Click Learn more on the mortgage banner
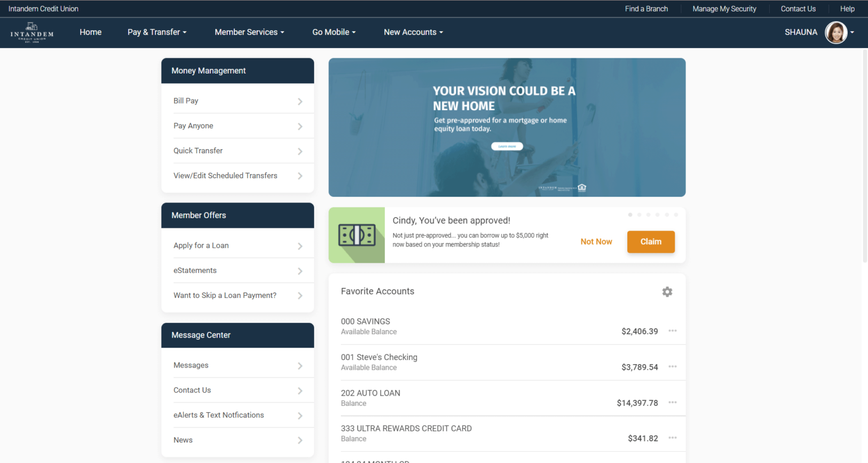Viewport: 868px width, 463px height. [x=506, y=146]
